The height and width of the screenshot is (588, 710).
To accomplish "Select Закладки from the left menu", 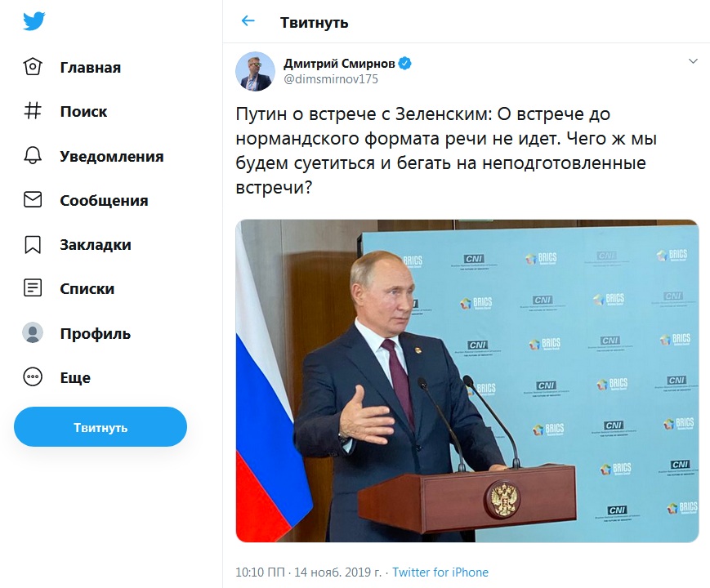I will (95, 244).
